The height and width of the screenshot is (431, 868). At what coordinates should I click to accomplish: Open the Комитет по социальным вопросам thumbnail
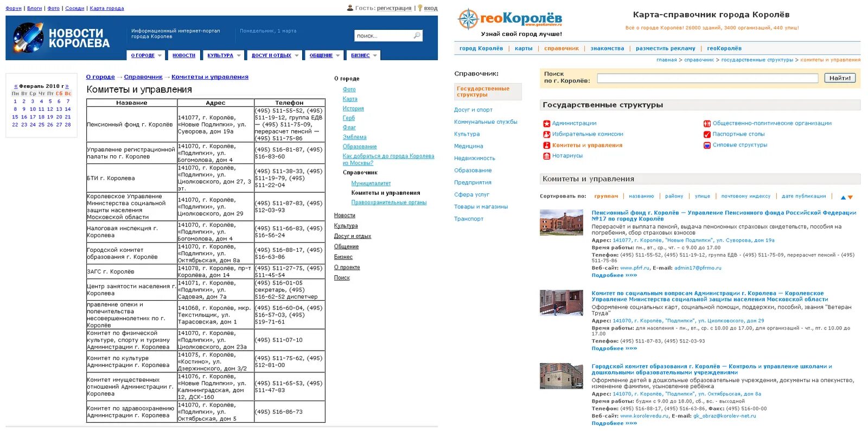(561, 303)
